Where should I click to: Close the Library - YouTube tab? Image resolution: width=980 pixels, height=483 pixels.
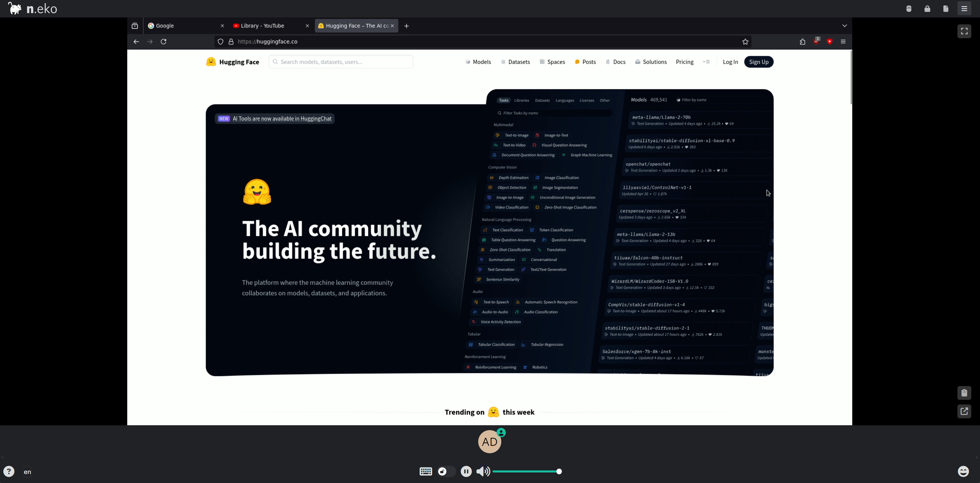click(307, 26)
